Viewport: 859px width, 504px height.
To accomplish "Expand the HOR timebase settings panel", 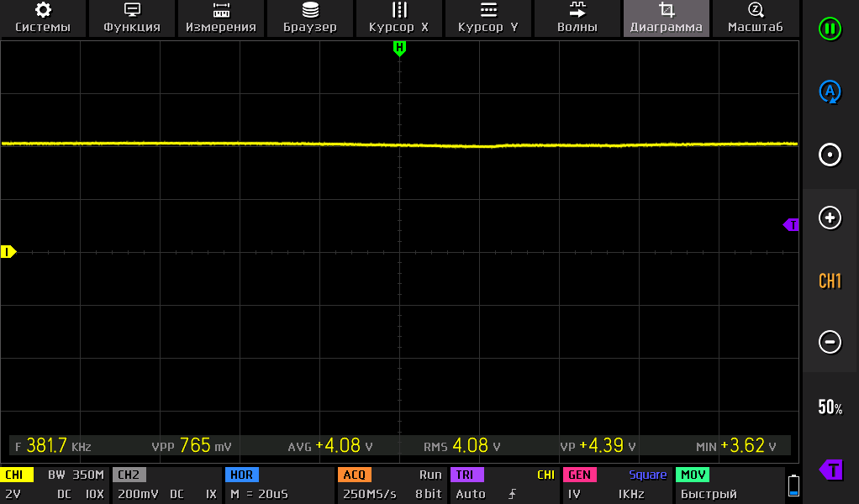I will tap(279, 486).
